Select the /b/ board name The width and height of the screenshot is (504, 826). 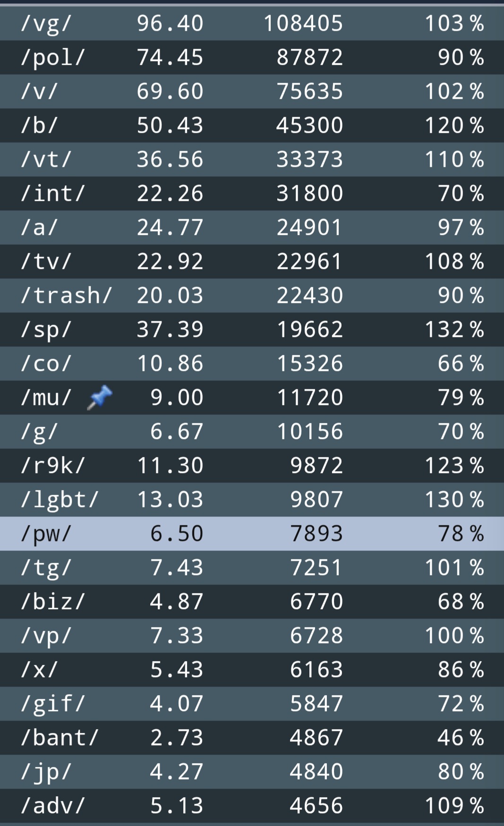(x=39, y=126)
